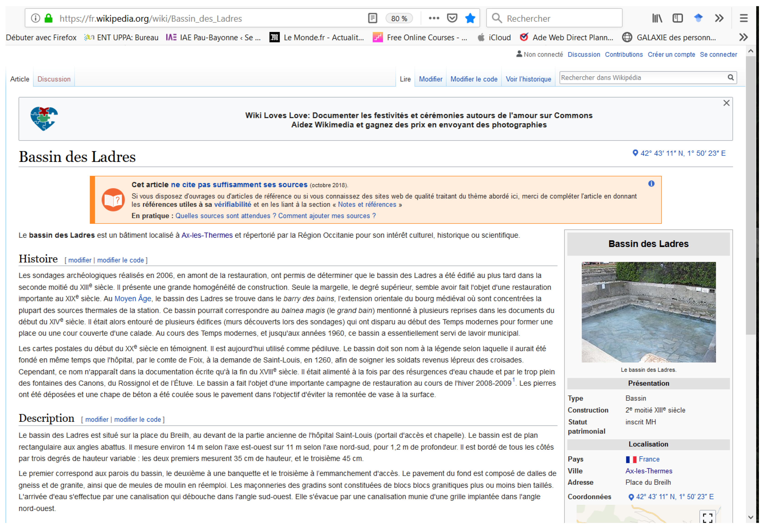766x532 pixels.
Task: Open the Firefox hamburger menu
Action: (x=744, y=18)
